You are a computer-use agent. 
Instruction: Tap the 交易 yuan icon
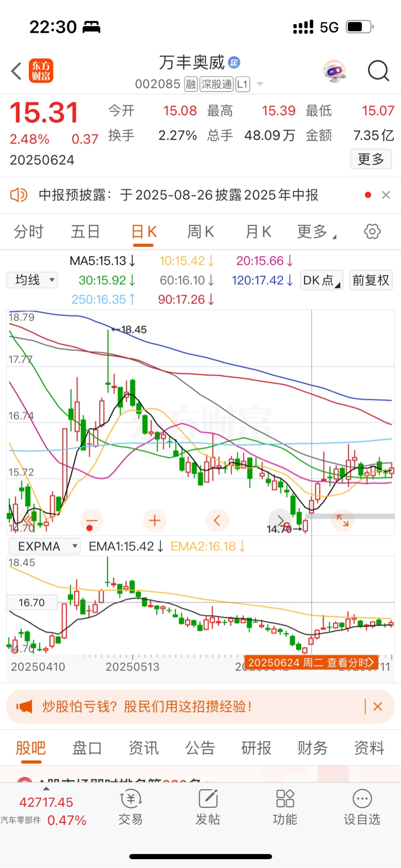tap(131, 799)
